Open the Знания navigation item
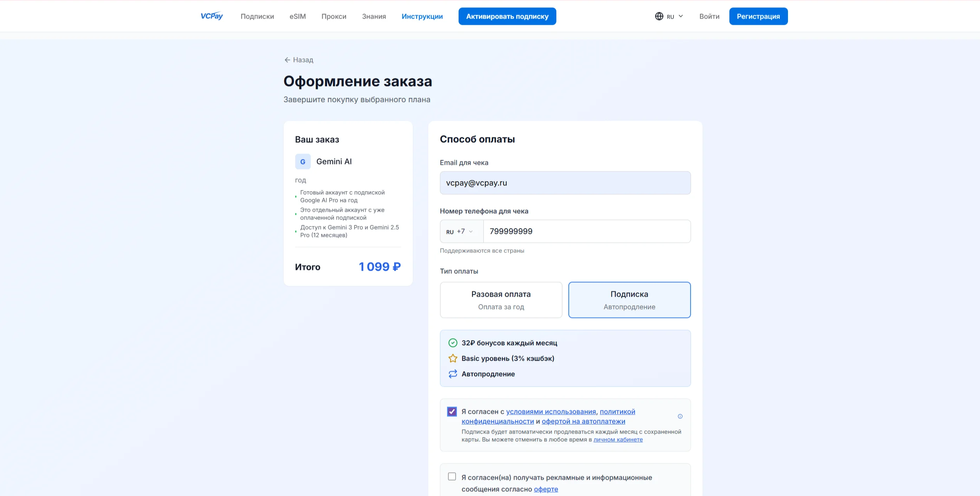Viewport: 980px width, 496px height. (x=374, y=16)
